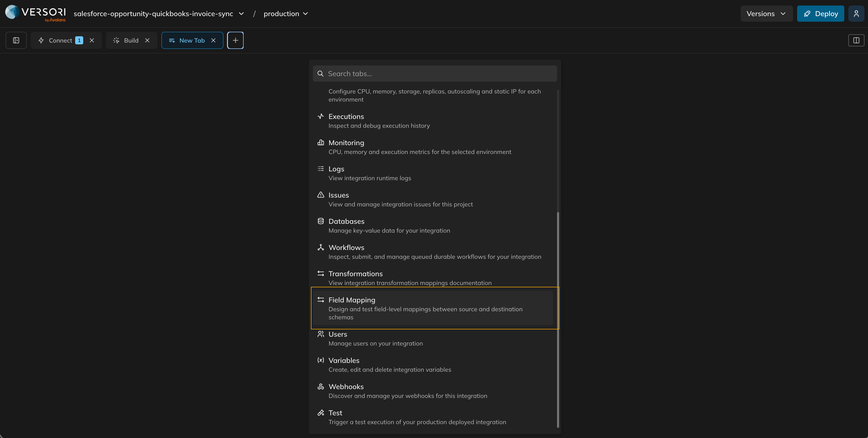Image resolution: width=868 pixels, height=438 pixels.
Task: Click the Executions pulse icon
Action: [321, 116]
